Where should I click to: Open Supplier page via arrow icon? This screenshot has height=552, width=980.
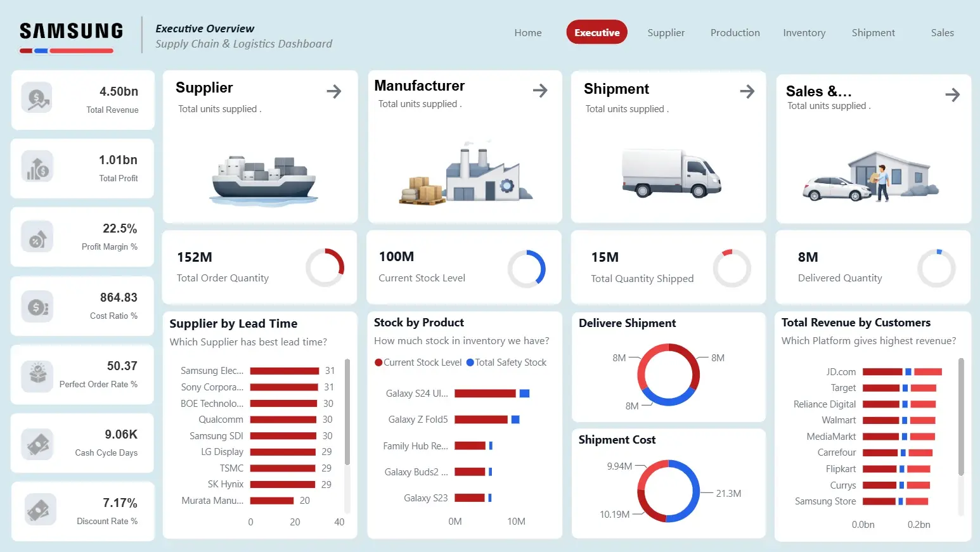(x=334, y=91)
